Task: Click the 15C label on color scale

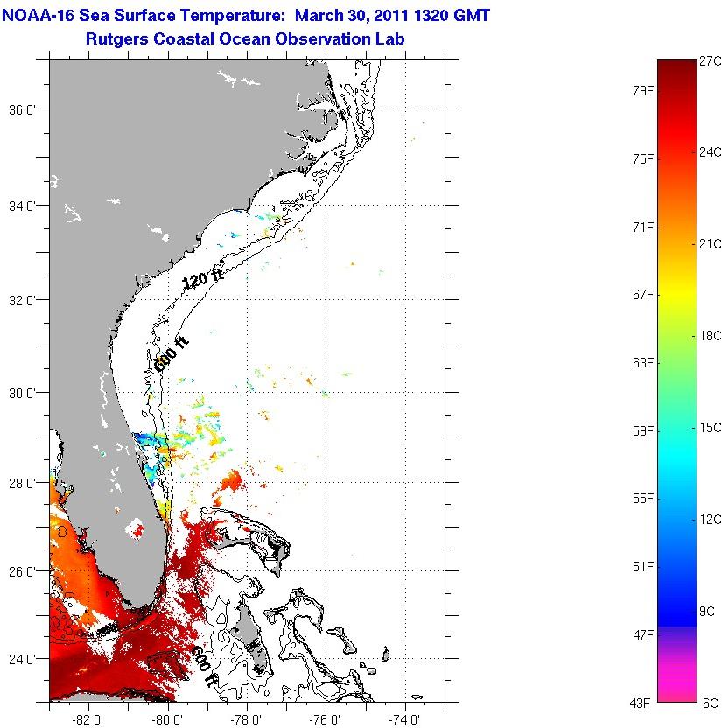Action: (x=711, y=428)
